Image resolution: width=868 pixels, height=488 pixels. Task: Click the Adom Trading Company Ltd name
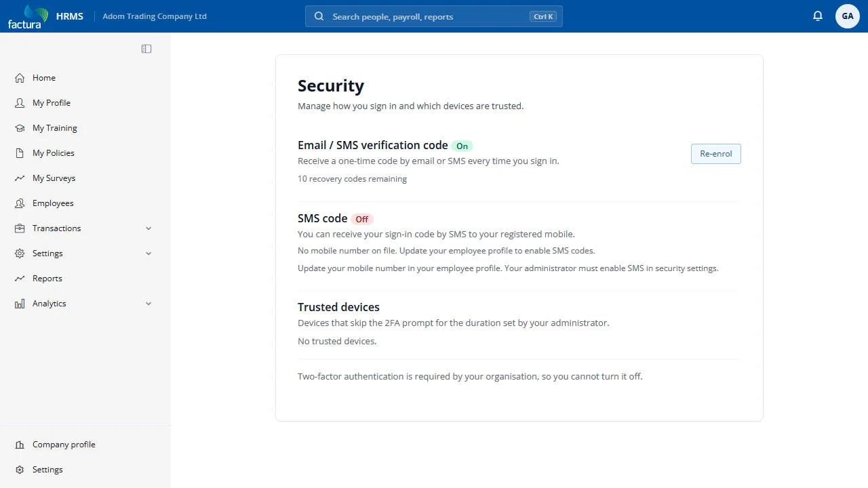point(155,16)
